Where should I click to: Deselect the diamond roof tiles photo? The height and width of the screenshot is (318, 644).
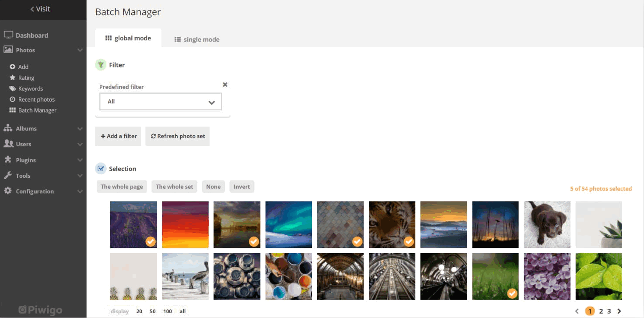[340, 225]
